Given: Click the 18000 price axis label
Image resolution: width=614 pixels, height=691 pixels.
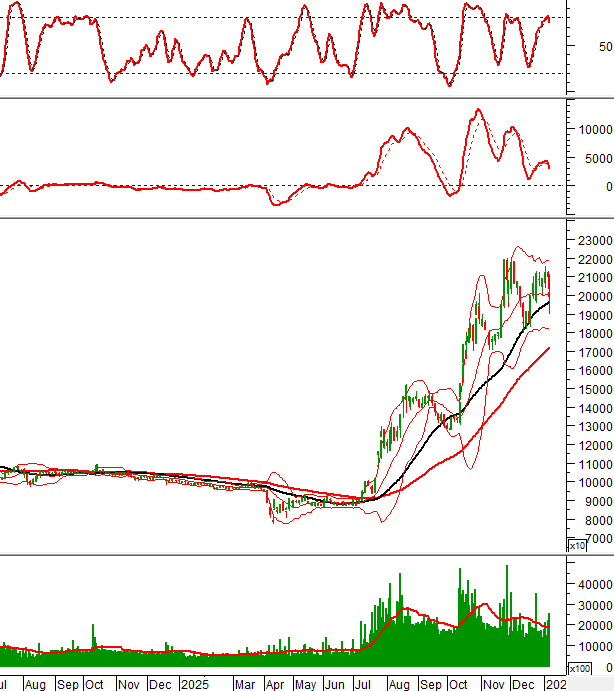Looking at the screenshot, I should coord(594,334).
